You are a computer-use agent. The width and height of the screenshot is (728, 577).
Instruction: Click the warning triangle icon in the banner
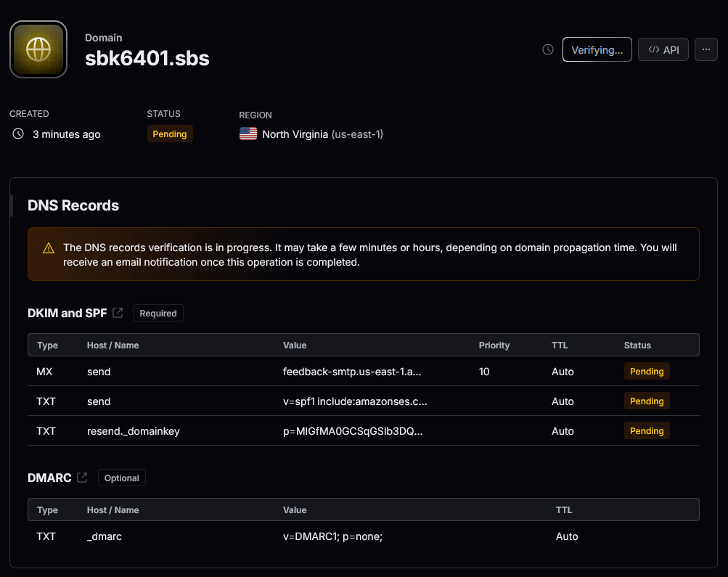coord(49,248)
